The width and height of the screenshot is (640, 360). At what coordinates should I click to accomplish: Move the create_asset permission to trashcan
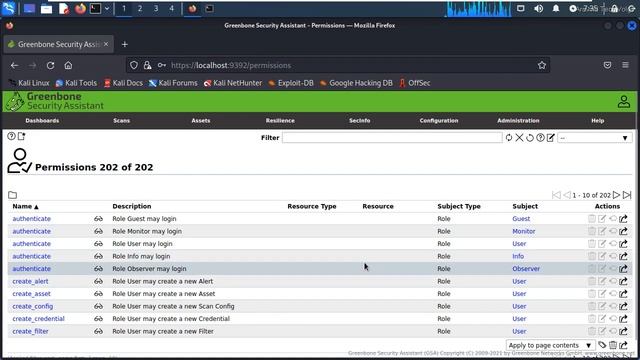[591, 294]
